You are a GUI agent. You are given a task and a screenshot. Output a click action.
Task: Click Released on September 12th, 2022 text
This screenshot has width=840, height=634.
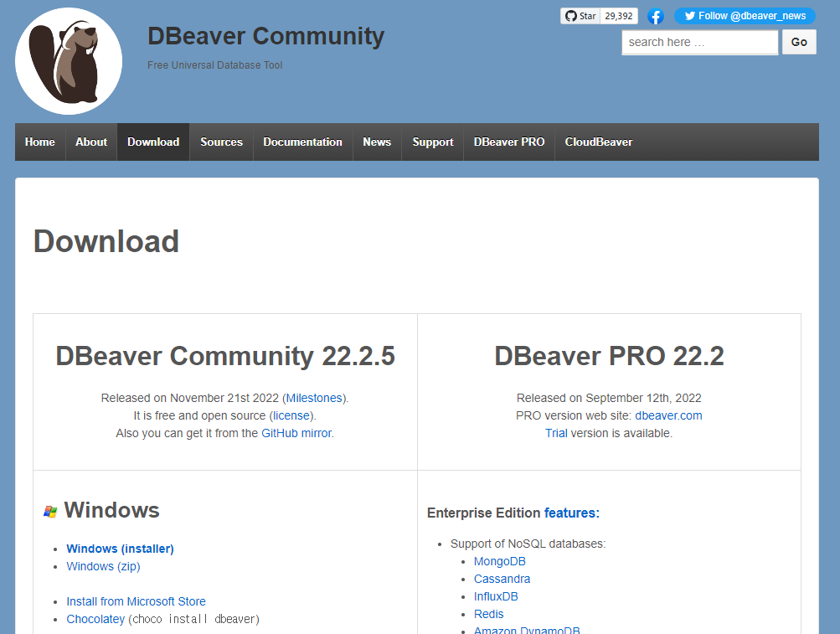[609, 398]
